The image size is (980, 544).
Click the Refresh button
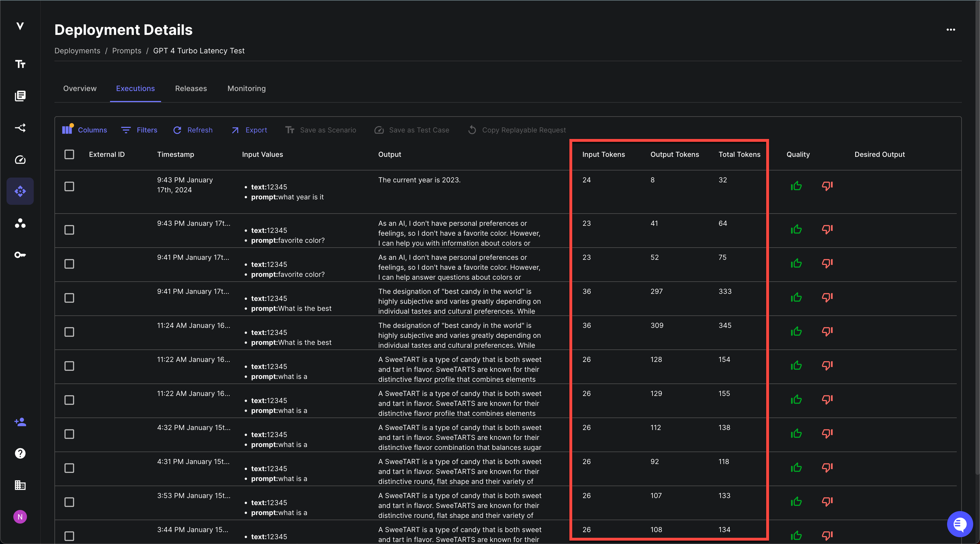[193, 130]
